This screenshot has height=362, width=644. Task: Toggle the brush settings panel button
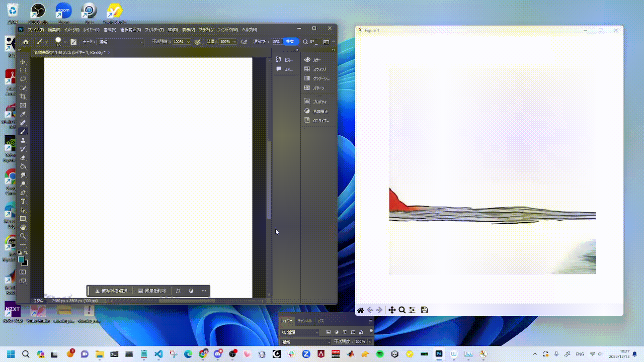click(73, 42)
